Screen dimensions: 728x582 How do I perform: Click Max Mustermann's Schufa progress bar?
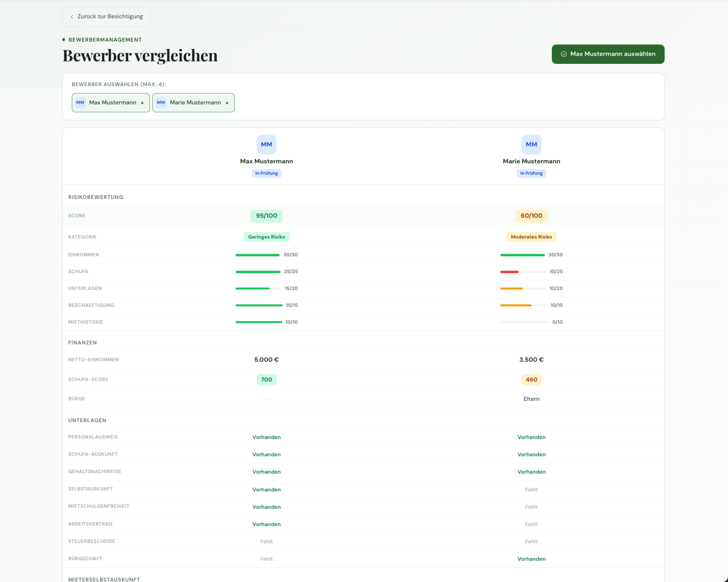click(x=258, y=272)
